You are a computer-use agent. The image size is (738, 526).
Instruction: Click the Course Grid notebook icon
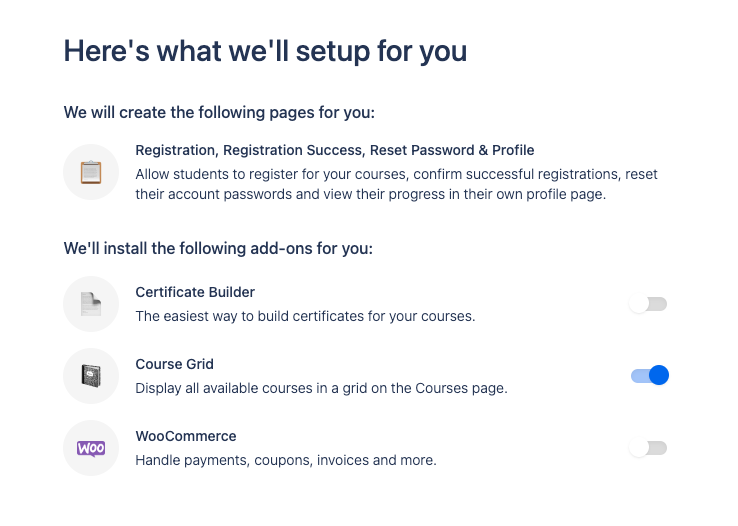(x=91, y=376)
